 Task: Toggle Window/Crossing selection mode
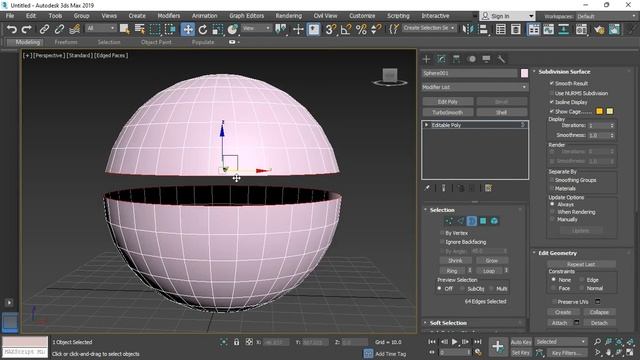point(170,29)
